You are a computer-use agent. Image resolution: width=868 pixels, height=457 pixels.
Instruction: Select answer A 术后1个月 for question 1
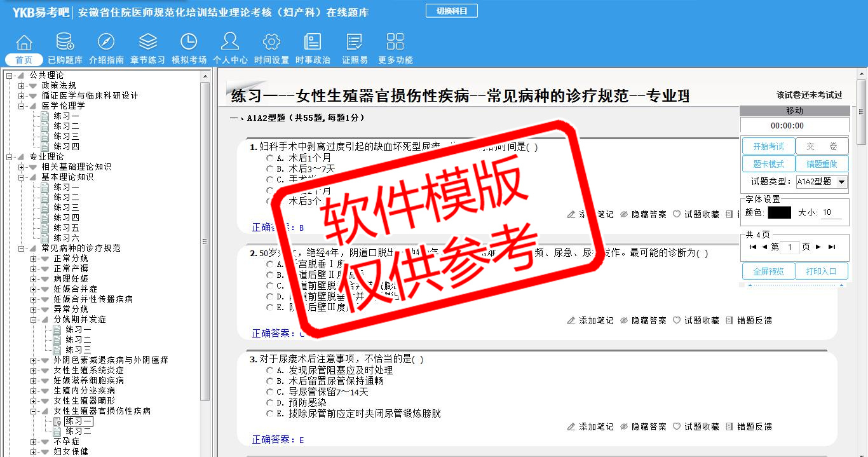point(270,158)
